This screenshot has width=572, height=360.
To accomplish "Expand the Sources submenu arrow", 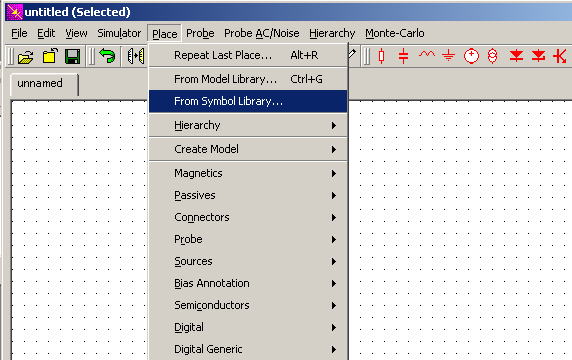I will (333, 262).
